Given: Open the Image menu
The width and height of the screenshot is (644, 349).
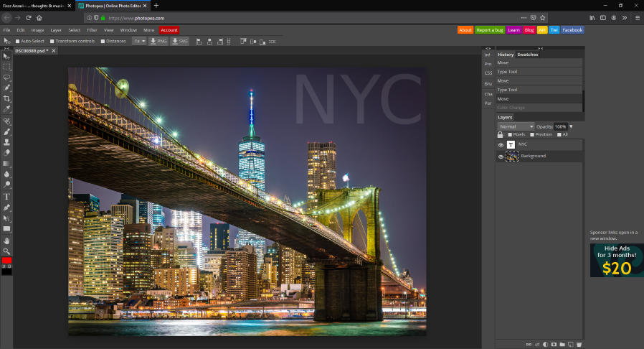Looking at the screenshot, I should pos(37,30).
